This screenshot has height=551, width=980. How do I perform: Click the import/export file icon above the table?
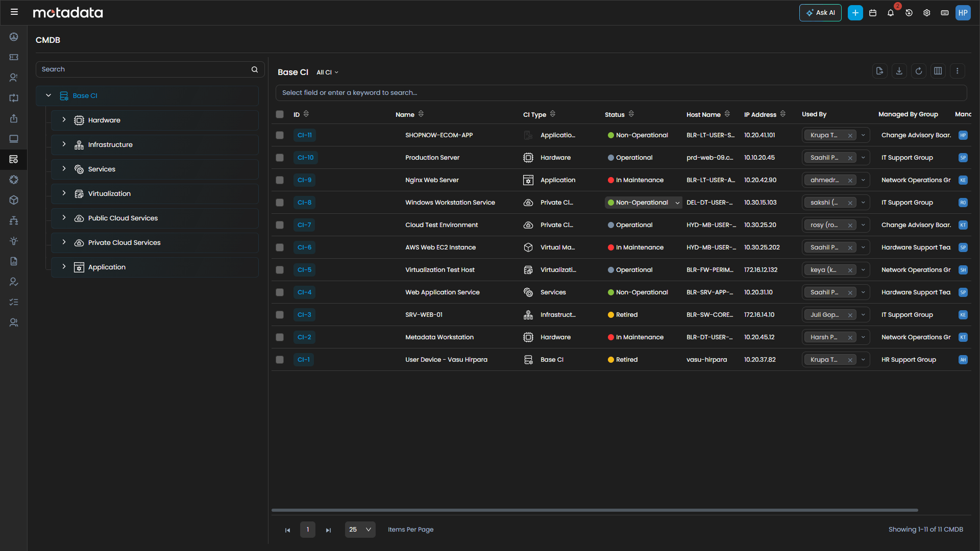point(879,71)
